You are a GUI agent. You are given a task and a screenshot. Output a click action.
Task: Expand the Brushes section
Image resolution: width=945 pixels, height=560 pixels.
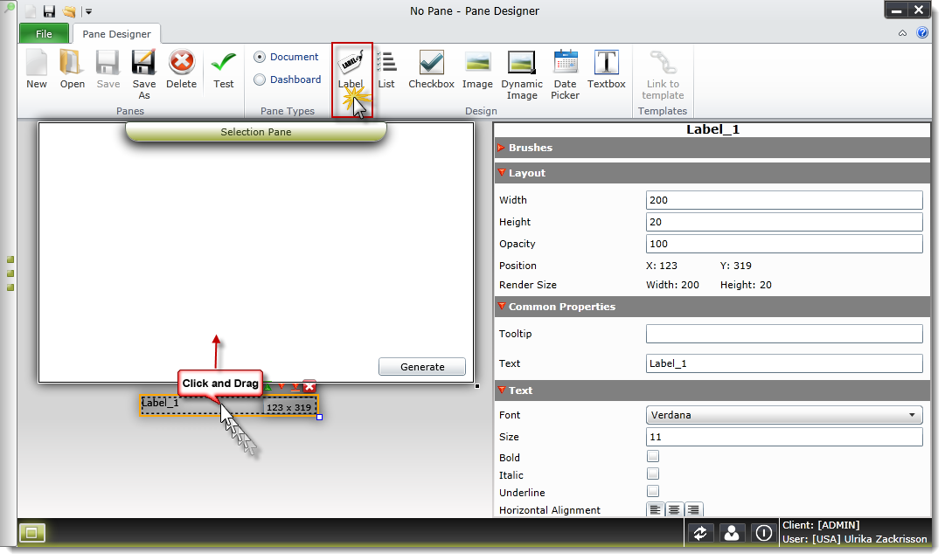tap(502, 148)
